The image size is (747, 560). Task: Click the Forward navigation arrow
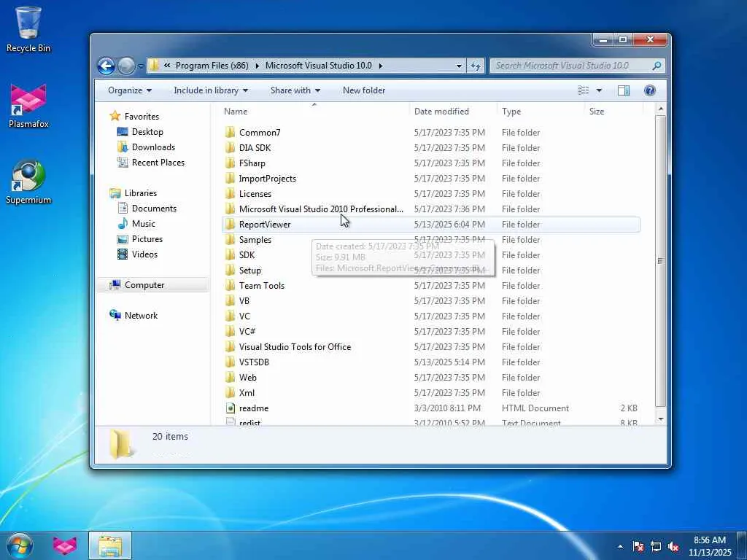[126, 66]
